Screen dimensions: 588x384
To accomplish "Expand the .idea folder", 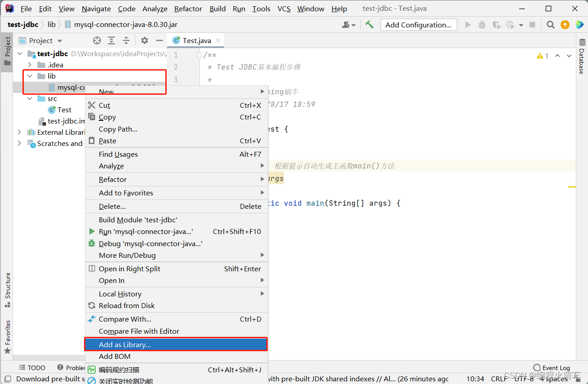I will pyautogui.click(x=30, y=65).
